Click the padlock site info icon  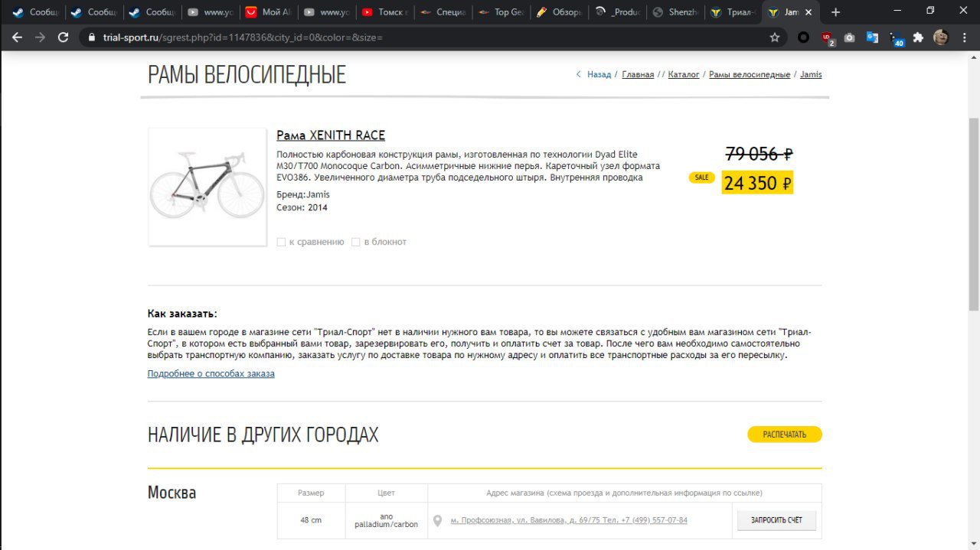[92, 37]
